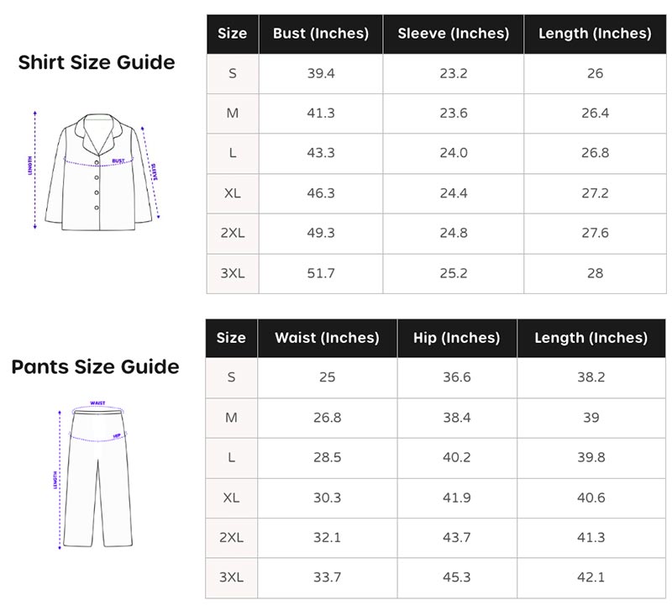
Task: Click the BUST label on shirt diagram
Action: [x=118, y=161]
